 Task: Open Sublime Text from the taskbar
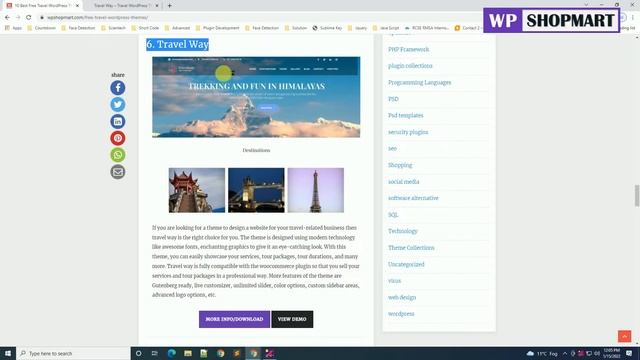click(237, 353)
